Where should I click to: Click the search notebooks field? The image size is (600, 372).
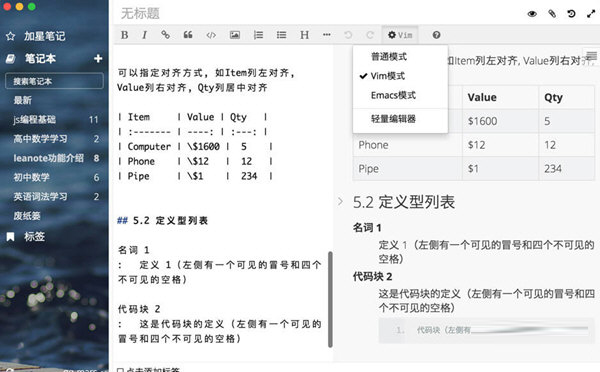click(54, 81)
